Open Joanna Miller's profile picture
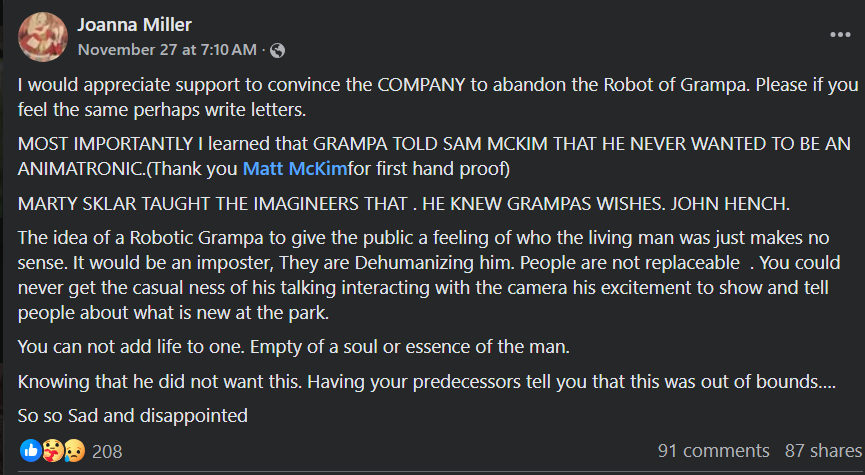865x475 pixels. point(41,36)
